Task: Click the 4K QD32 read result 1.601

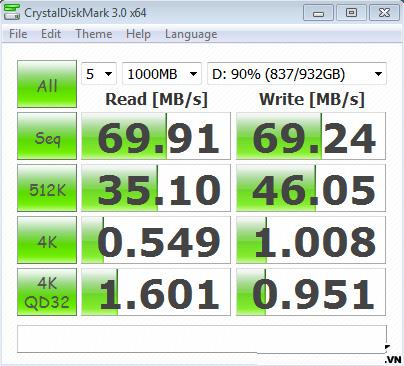Action: coord(156,292)
